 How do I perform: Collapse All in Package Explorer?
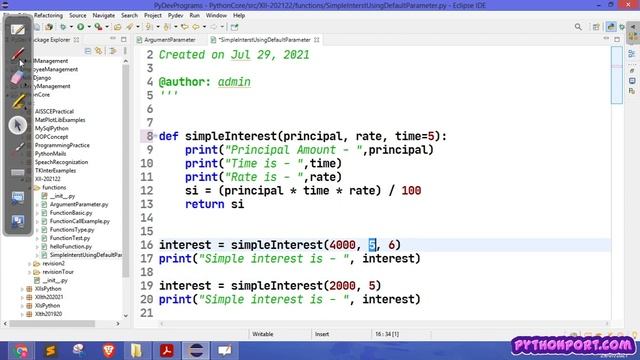tap(88, 51)
